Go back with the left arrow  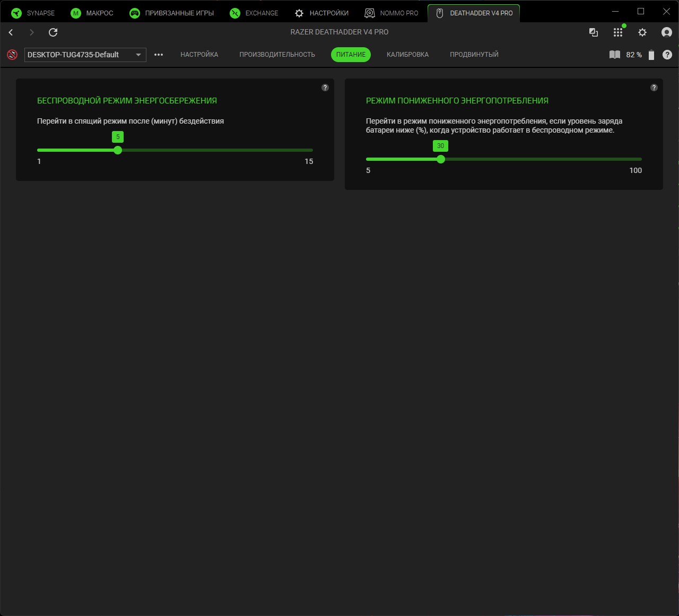coord(11,32)
